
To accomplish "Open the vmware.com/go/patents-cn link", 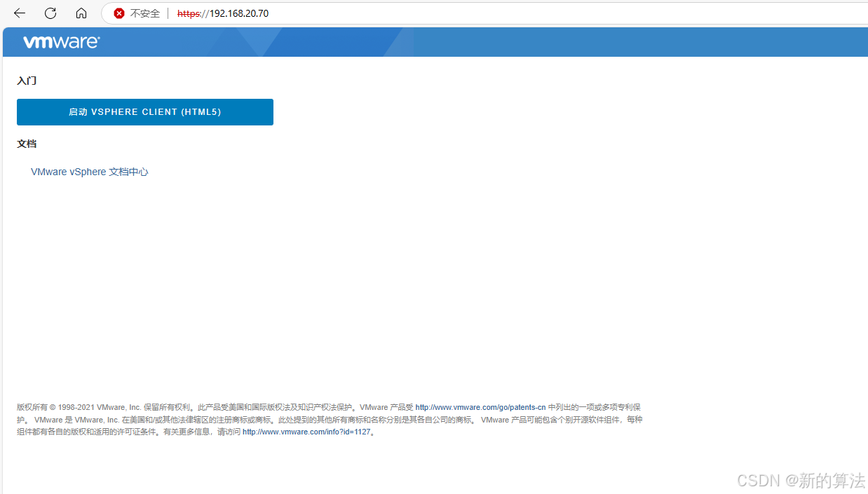I will pos(480,407).
